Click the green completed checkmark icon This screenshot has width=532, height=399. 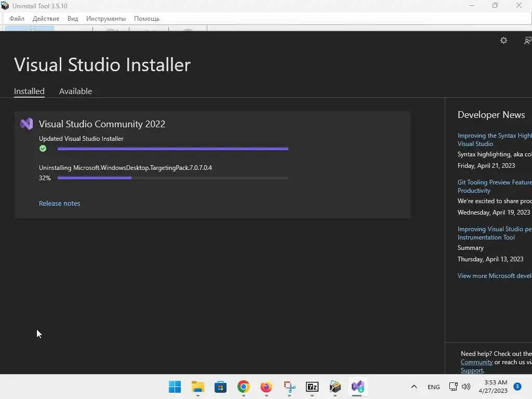pos(43,148)
